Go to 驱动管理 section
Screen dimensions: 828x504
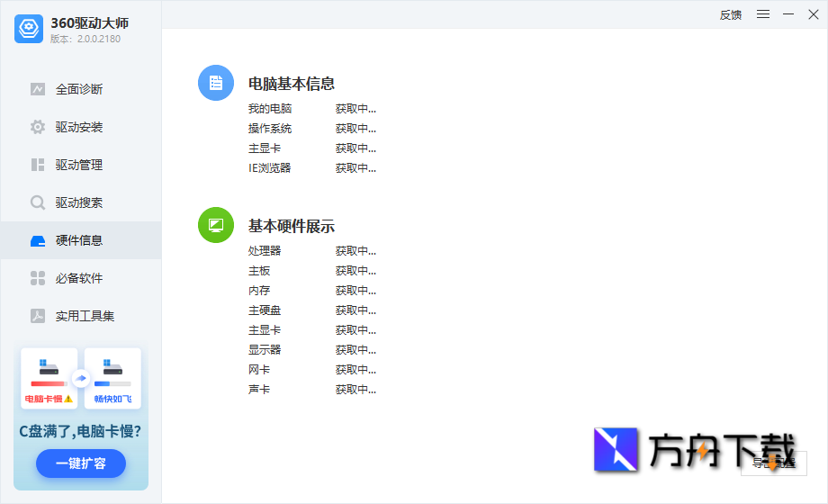[x=81, y=165]
